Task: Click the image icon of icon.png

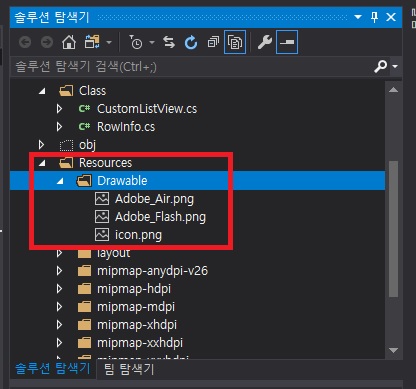Action: click(102, 235)
